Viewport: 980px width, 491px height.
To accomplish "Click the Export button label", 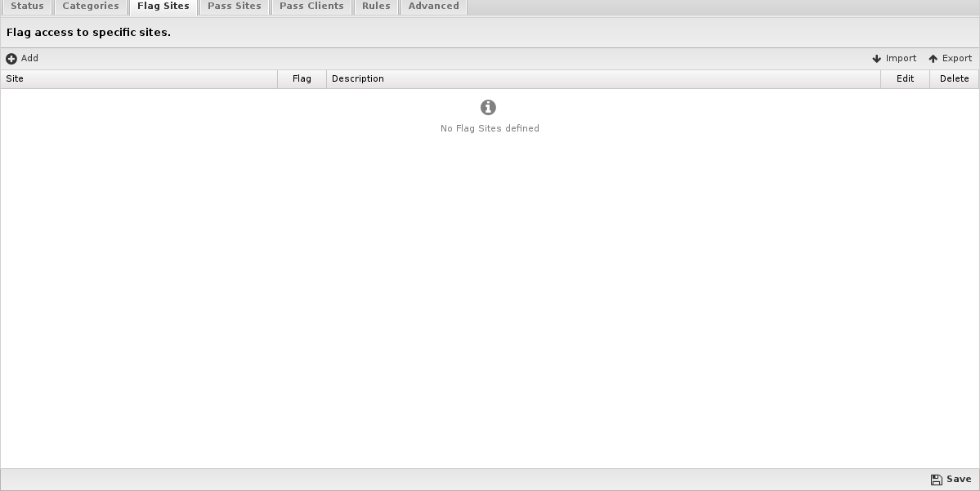I will click(x=957, y=58).
